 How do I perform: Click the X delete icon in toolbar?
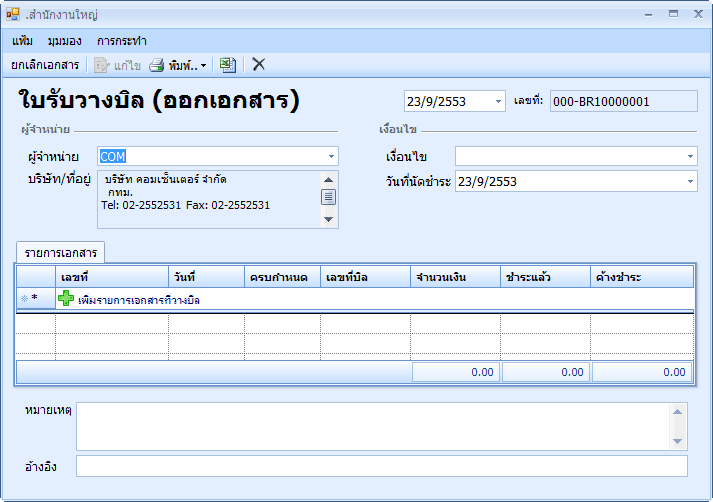[x=259, y=64]
